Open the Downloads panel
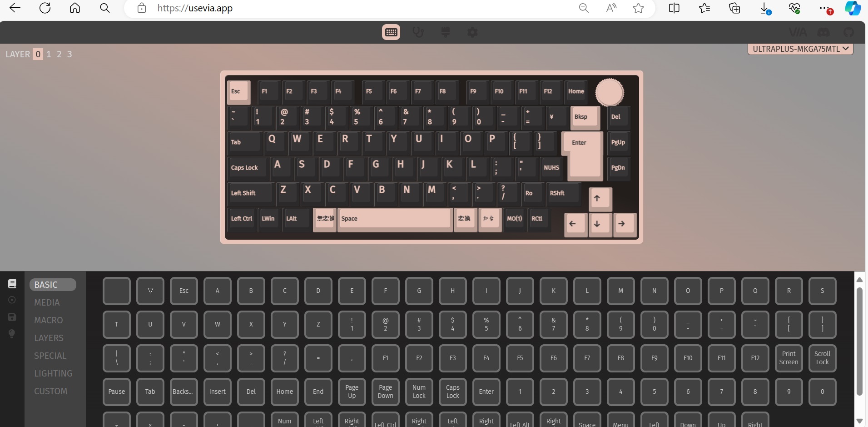 click(765, 8)
